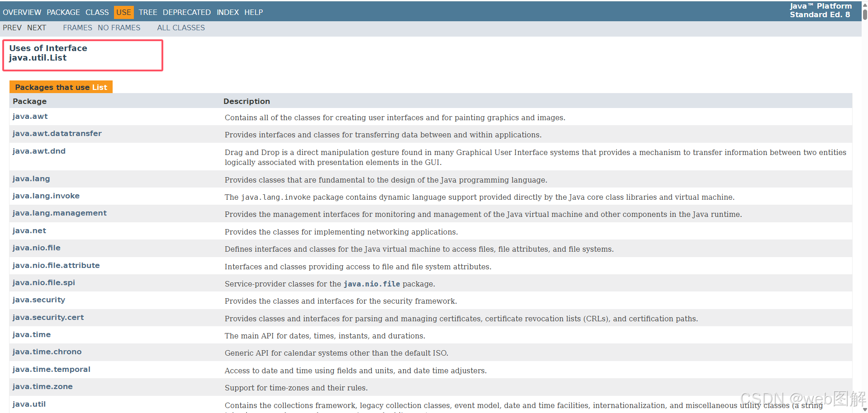The height and width of the screenshot is (413, 868).
Task: Click the PREV link
Action: [x=12, y=28]
